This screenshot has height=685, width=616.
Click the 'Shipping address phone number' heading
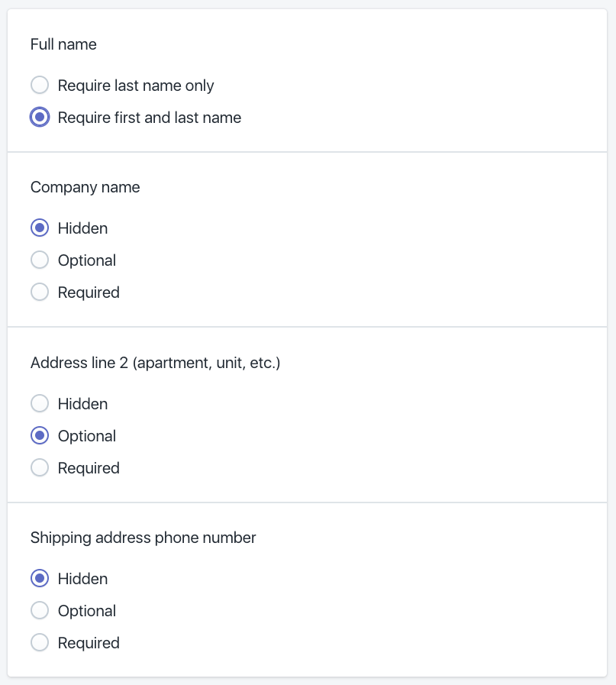(143, 538)
